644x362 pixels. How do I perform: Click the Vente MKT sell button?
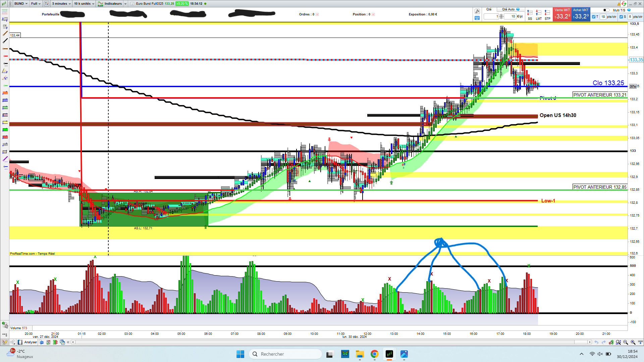(x=562, y=15)
